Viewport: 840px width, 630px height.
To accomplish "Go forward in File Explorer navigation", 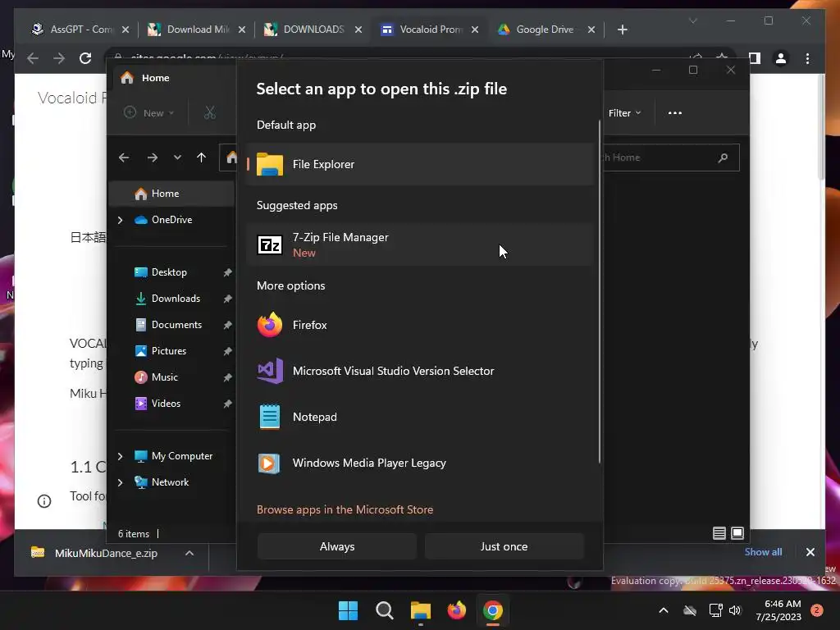I will [x=152, y=157].
